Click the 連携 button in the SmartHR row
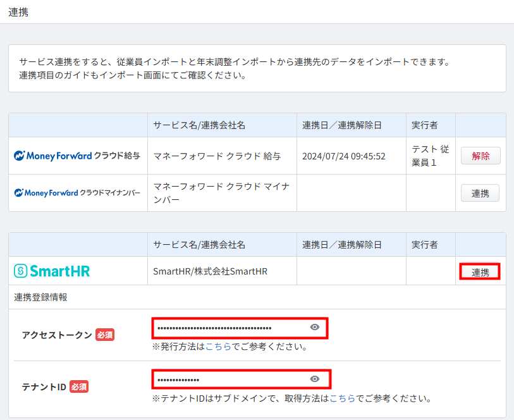This screenshot has width=514, height=420. [480, 271]
